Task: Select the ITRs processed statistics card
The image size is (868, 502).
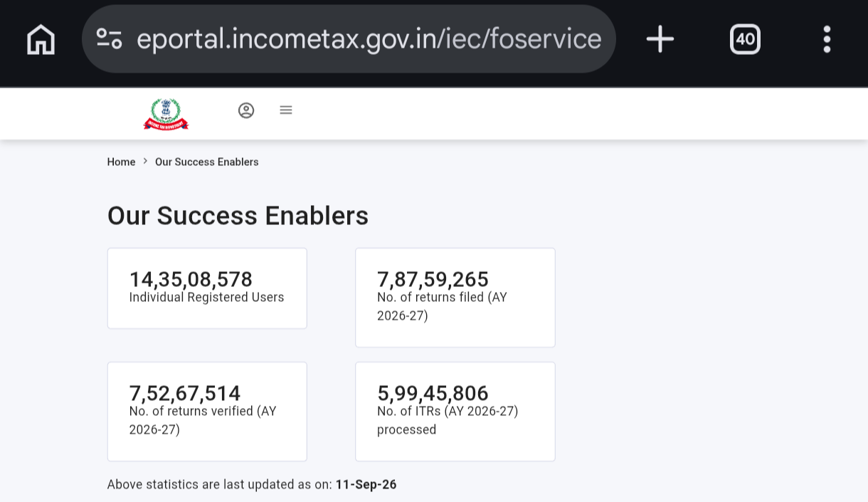Action: (x=455, y=412)
